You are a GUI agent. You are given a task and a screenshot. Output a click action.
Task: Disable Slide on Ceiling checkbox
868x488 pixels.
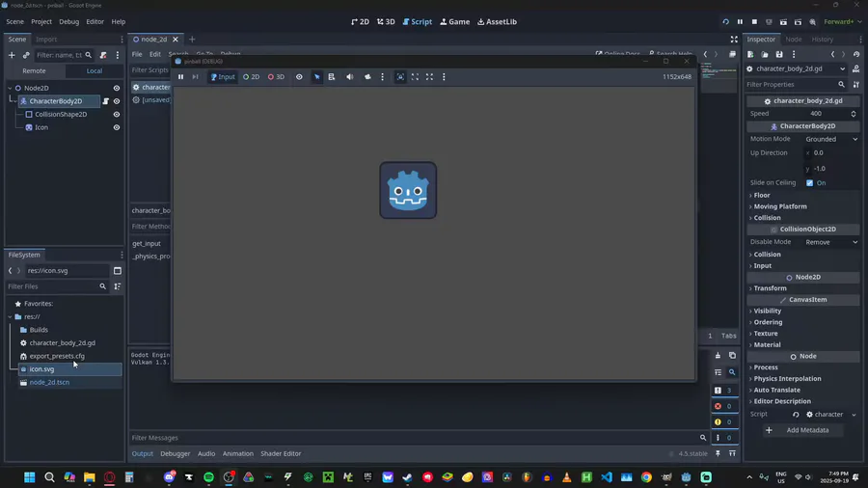[810, 183]
